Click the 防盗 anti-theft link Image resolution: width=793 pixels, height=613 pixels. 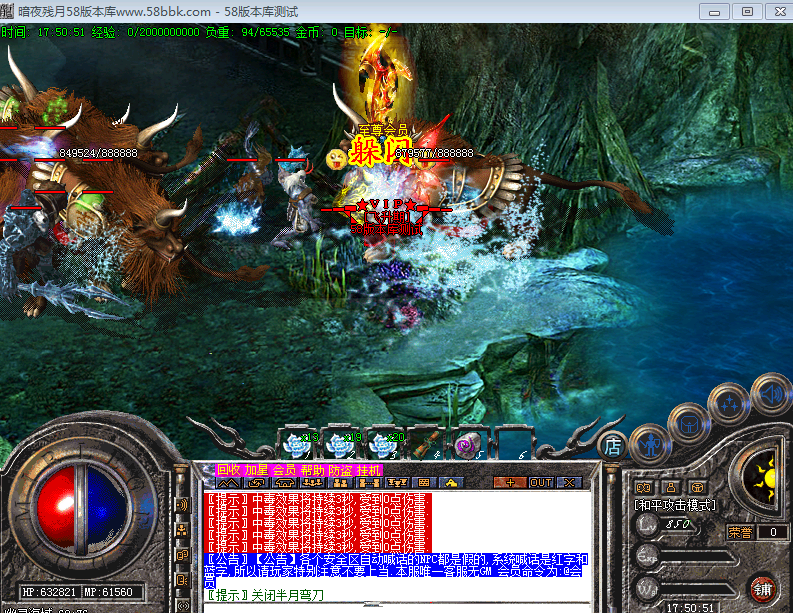(x=340, y=470)
